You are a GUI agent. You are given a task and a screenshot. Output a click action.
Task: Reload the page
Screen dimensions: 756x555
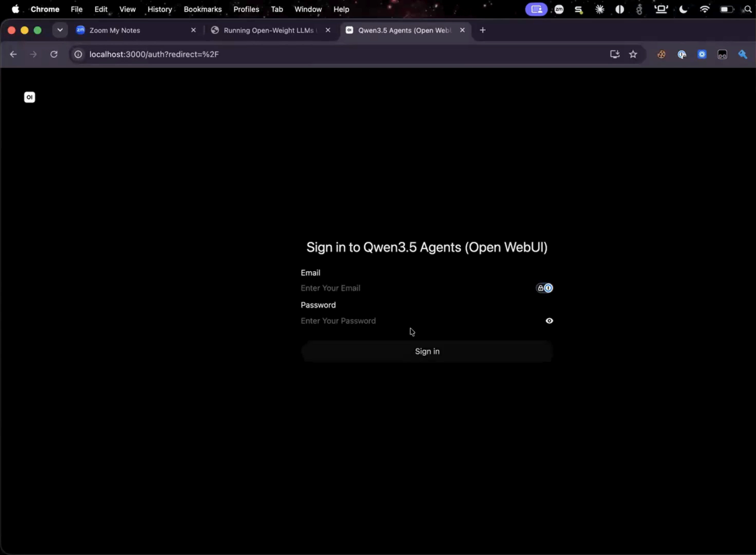point(54,54)
